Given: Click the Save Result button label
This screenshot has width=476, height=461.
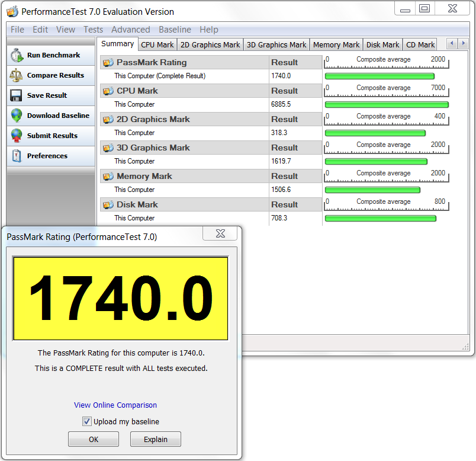Looking at the screenshot, I should tap(47, 95).
